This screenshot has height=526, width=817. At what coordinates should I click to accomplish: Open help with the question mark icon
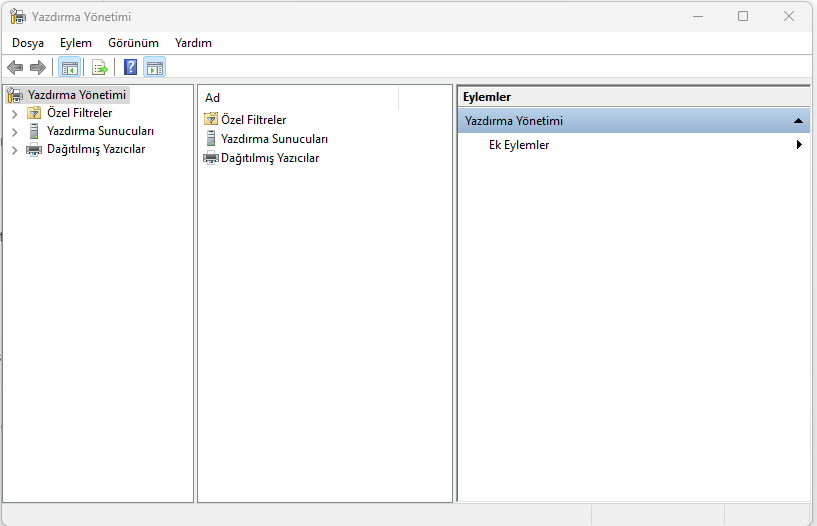point(130,67)
